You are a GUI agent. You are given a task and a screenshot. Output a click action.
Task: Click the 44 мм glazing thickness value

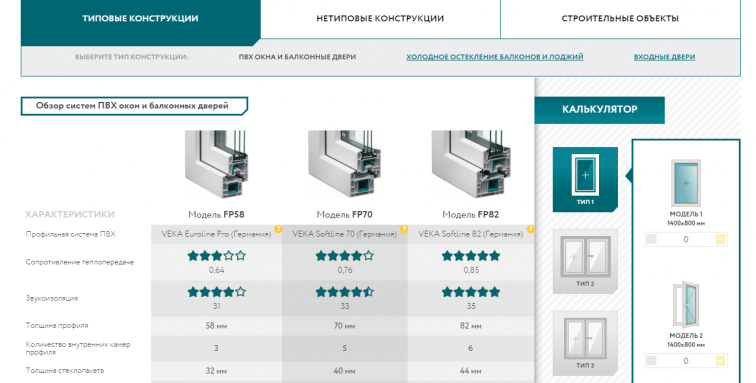[x=471, y=371]
